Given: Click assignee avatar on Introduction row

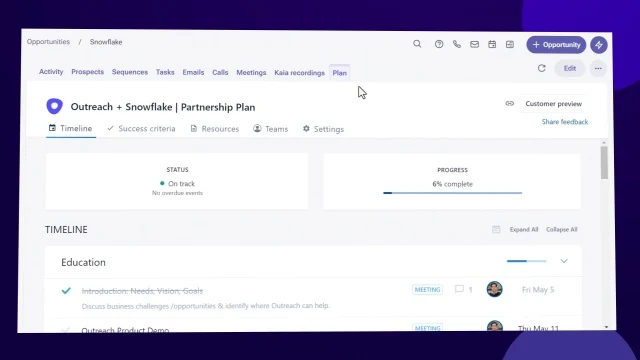Looking at the screenshot, I should (494, 289).
